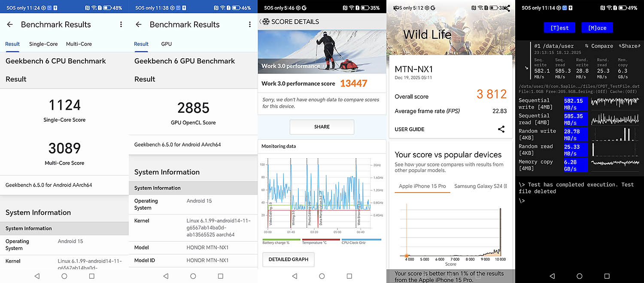Tap the share icon next to USER GUIDE
This screenshot has width=644, height=283.
pyautogui.click(x=501, y=129)
